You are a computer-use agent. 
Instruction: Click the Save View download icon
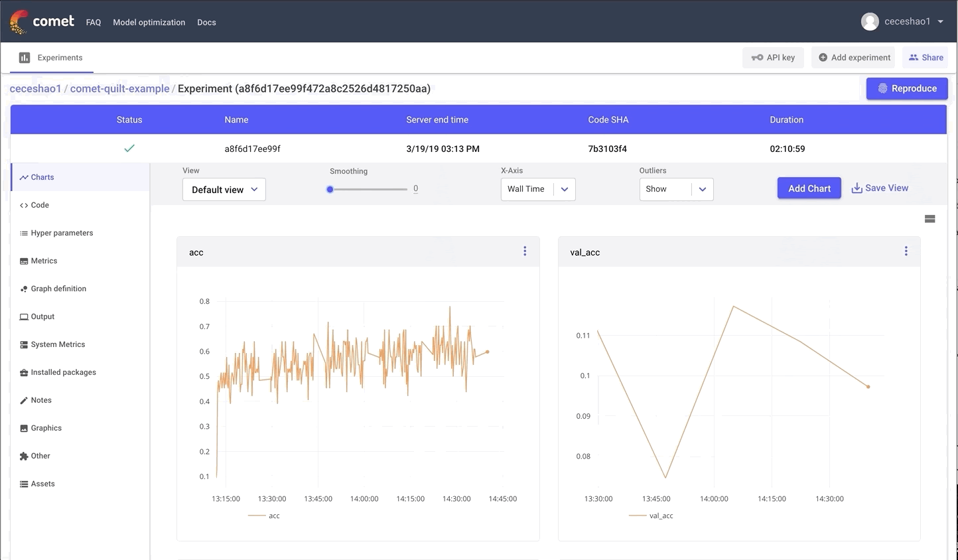(x=857, y=188)
